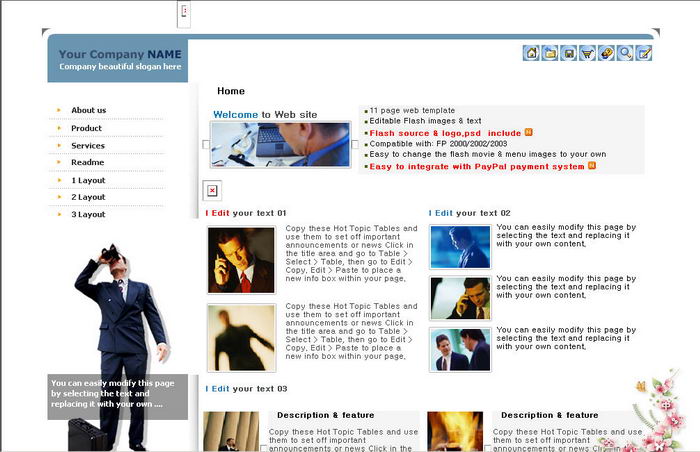This screenshot has height=452, width=700.
Task: Open the shopping cart icon
Action: 587,53
